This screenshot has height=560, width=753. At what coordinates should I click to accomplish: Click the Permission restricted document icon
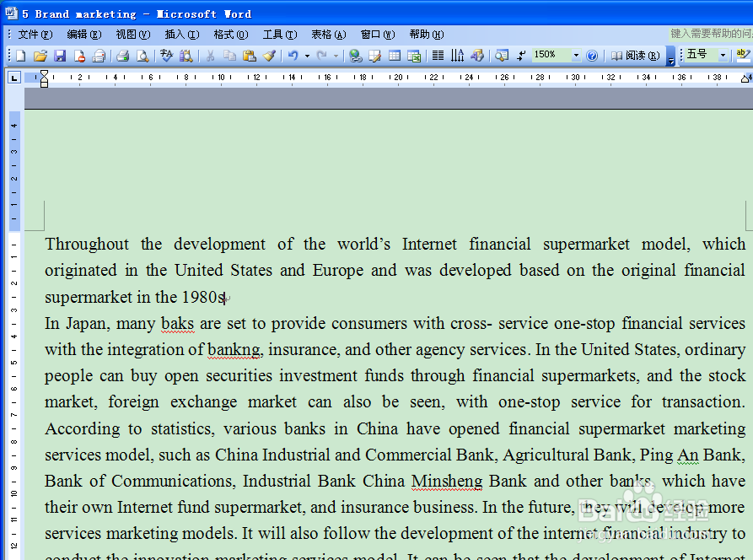coord(79,56)
